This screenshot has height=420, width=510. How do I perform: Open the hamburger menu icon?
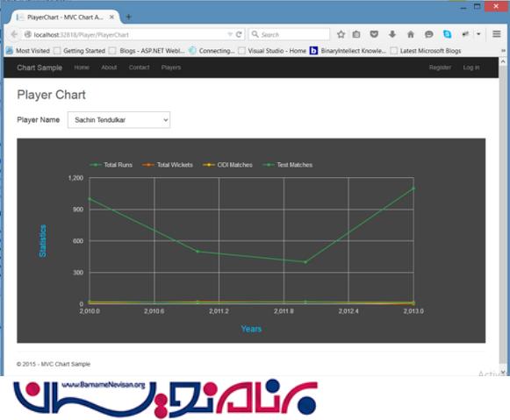pyautogui.click(x=496, y=34)
